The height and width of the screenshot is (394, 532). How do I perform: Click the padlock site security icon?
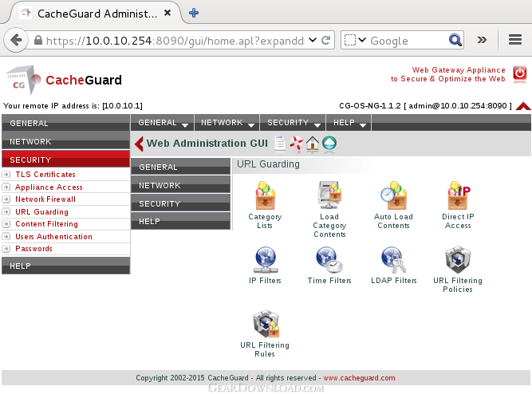coord(38,41)
